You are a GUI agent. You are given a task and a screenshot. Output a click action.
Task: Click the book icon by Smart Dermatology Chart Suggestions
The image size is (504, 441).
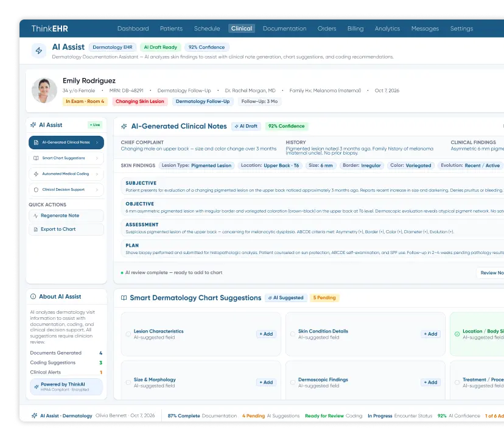coord(124,298)
